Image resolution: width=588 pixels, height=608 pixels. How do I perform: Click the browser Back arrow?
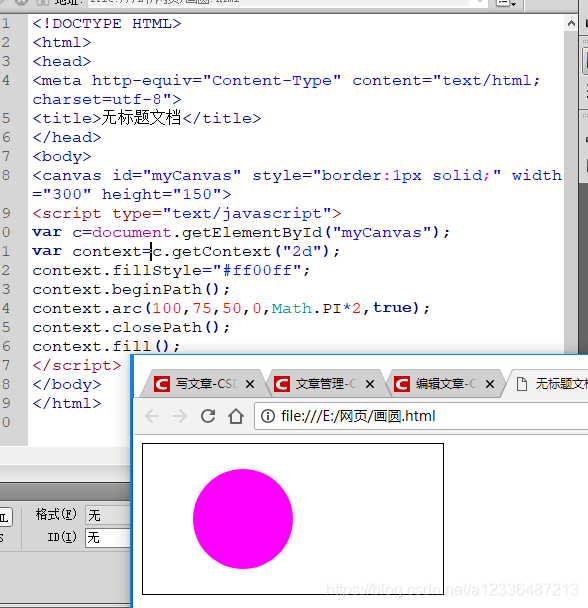(x=152, y=416)
